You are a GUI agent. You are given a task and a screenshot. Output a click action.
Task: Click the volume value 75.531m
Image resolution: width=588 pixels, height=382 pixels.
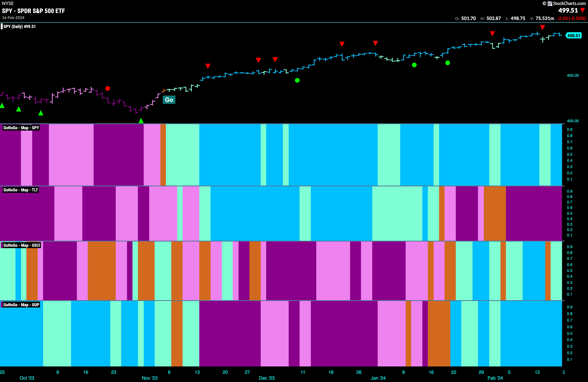545,18
